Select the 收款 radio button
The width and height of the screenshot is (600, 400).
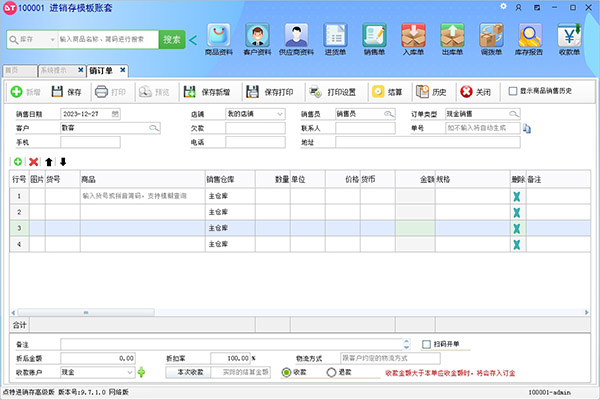[x=286, y=372]
